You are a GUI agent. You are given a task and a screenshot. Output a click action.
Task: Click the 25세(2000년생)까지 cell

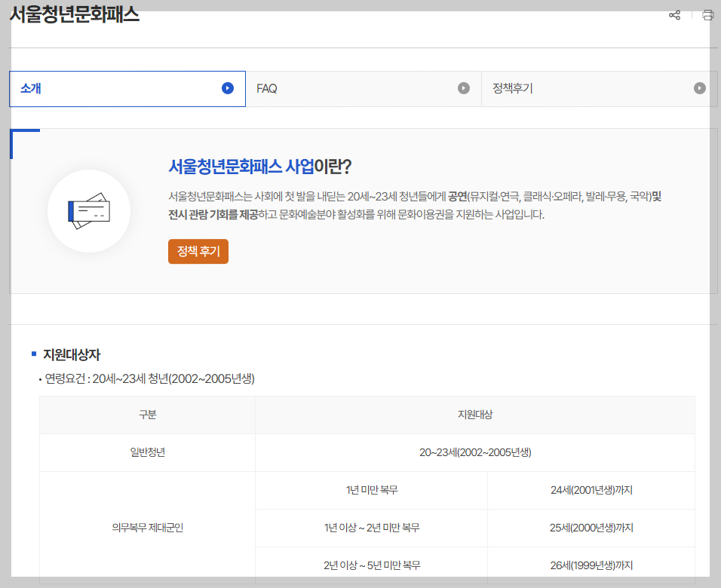[x=591, y=528]
